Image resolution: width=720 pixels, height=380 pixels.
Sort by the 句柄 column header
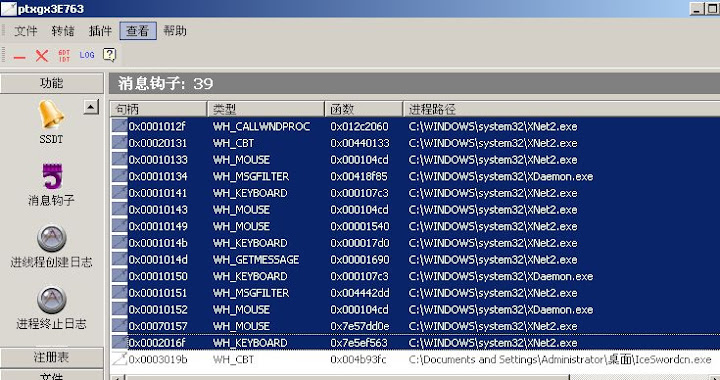click(x=158, y=109)
